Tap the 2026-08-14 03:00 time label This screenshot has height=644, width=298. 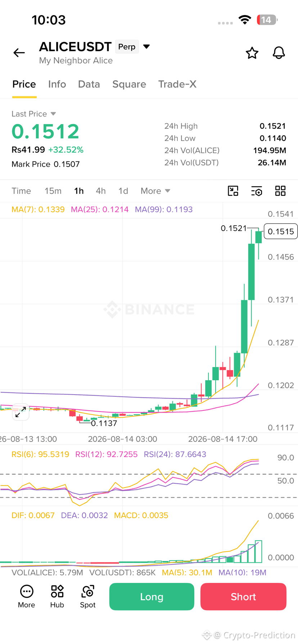(x=123, y=439)
